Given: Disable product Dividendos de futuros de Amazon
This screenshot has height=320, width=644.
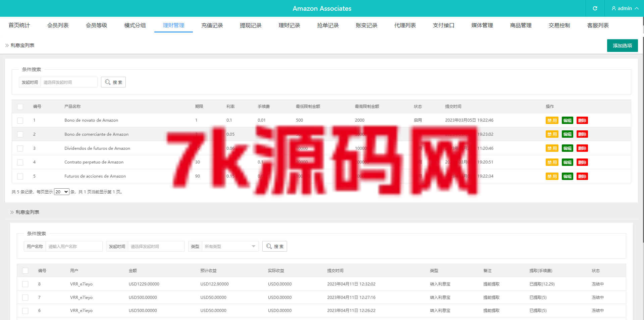Looking at the screenshot, I should click(x=552, y=148).
